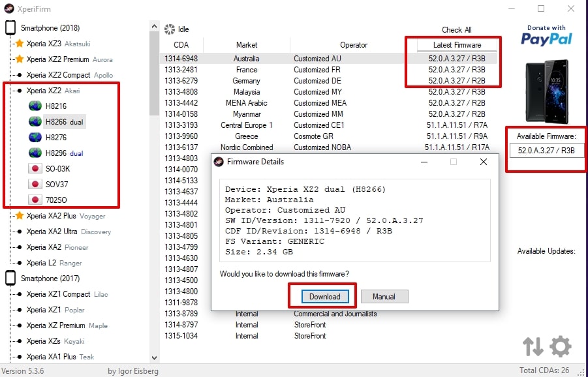Sort by the Latest Firmware column header
Viewport: 588px width, 377px height.
coord(457,45)
